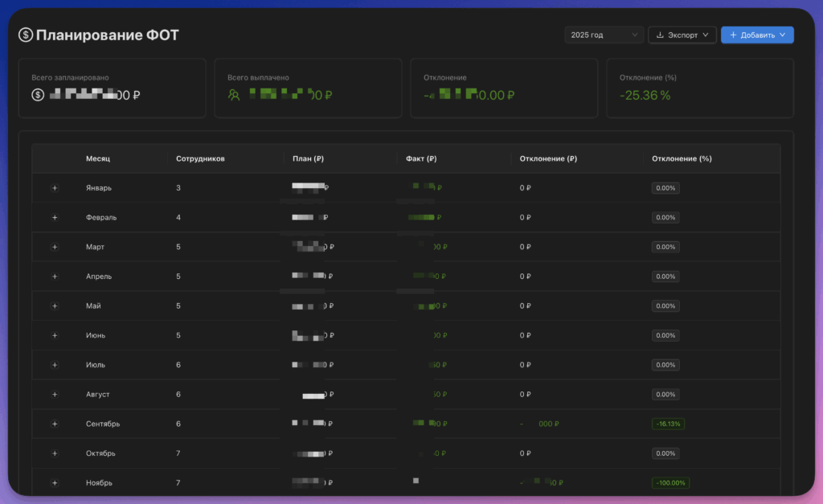The image size is (823, 504).
Task: Click the 0.00% badge in Май row
Action: 665,305
